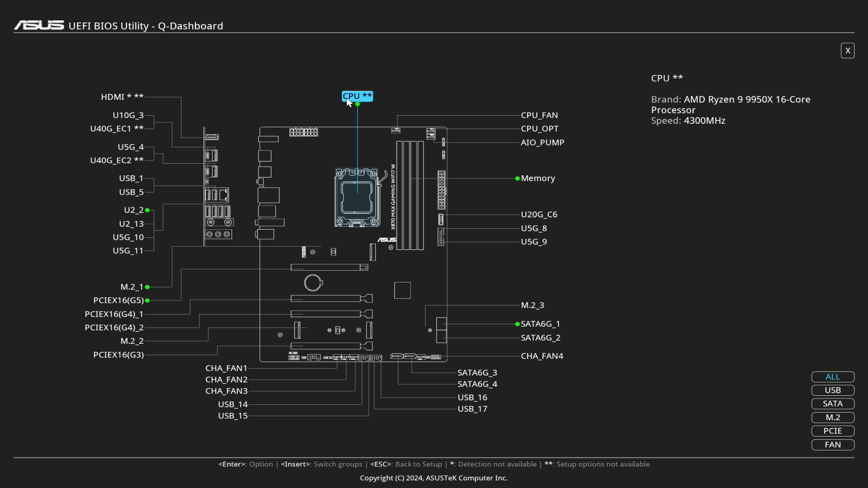Switch to the PCIE group
This screenshot has width=868, height=488.
click(832, 431)
